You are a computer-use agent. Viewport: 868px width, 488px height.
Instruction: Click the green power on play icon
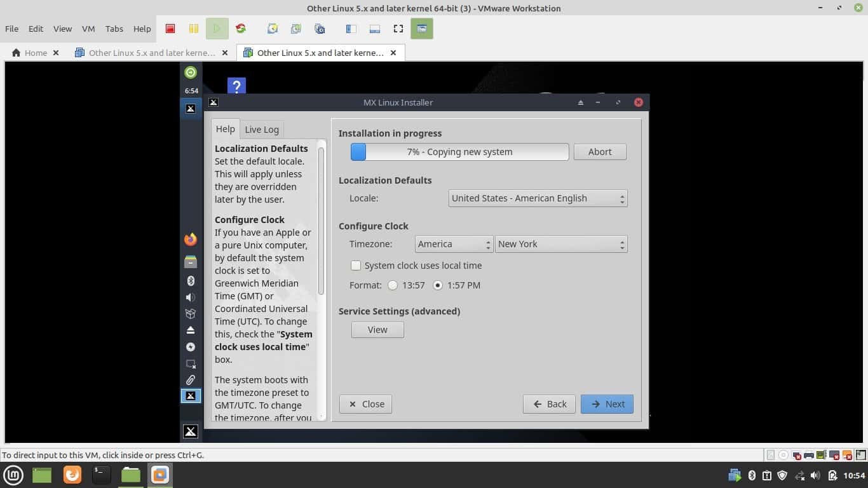(x=217, y=29)
